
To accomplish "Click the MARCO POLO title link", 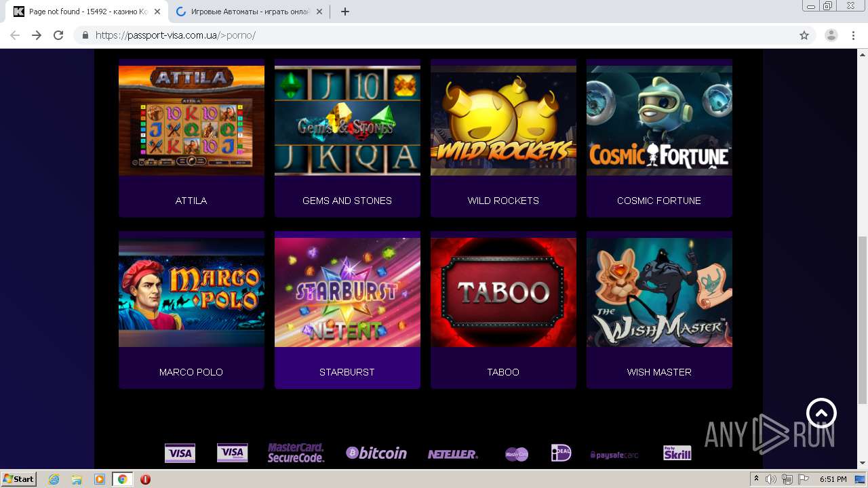I will [191, 372].
